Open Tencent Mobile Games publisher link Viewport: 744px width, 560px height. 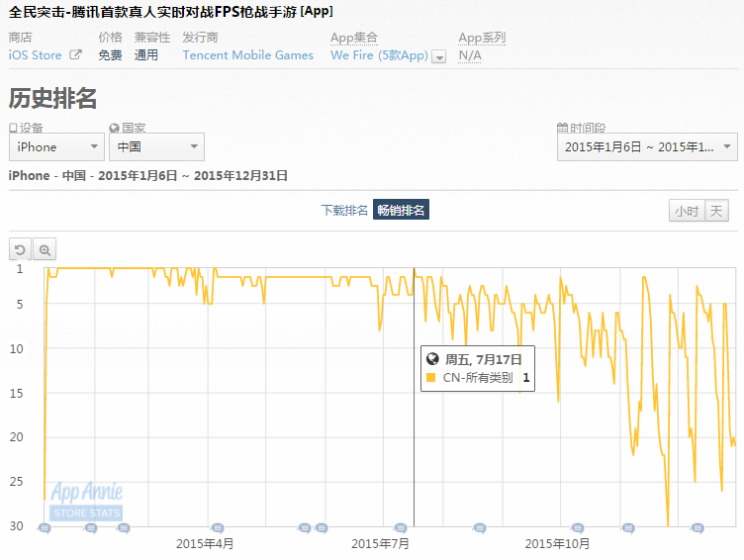(x=248, y=55)
